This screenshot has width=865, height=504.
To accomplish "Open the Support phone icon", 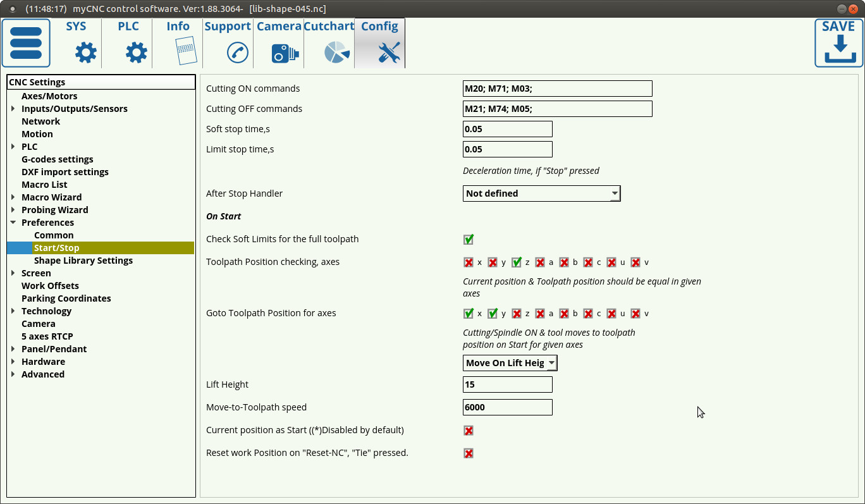I will (x=237, y=52).
